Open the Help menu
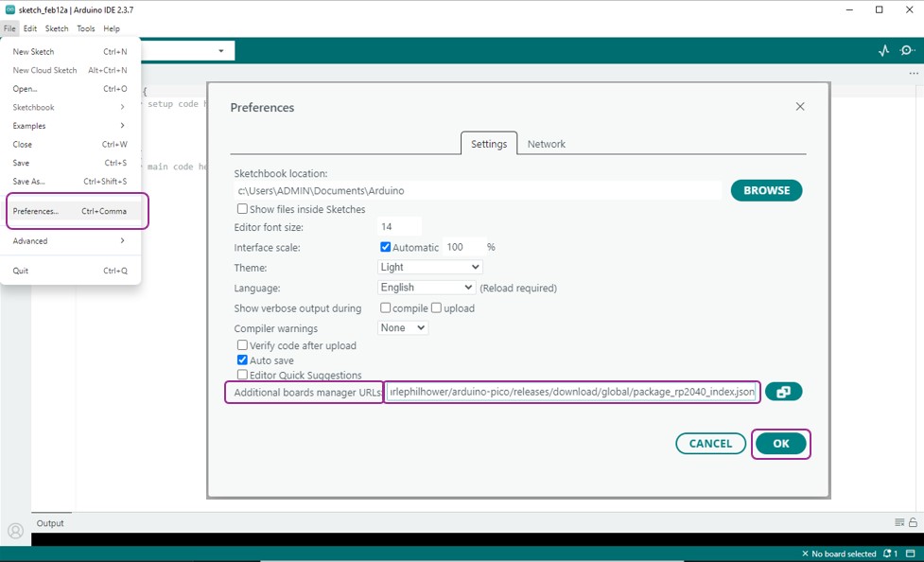Image resolution: width=924 pixels, height=562 pixels. (x=112, y=28)
